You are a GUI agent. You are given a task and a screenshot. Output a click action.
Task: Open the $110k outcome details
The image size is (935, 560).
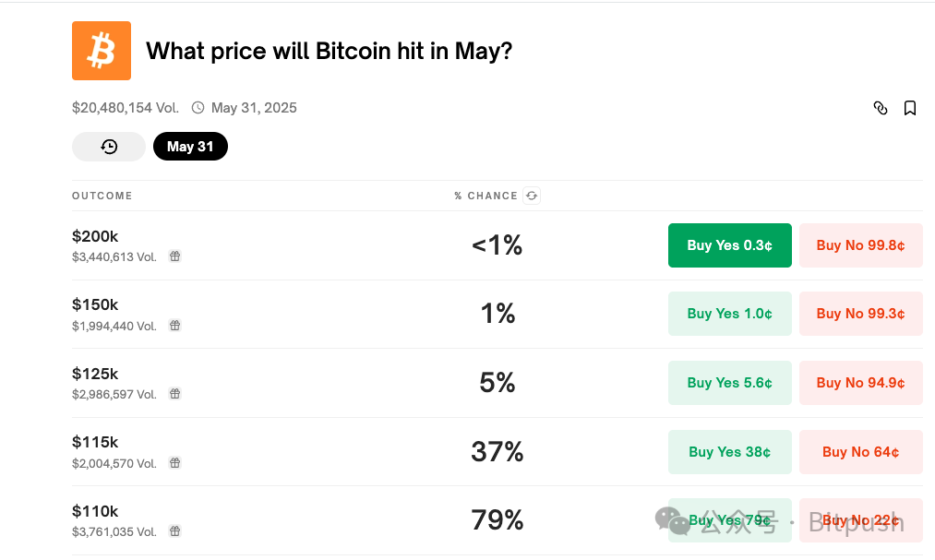point(94,510)
